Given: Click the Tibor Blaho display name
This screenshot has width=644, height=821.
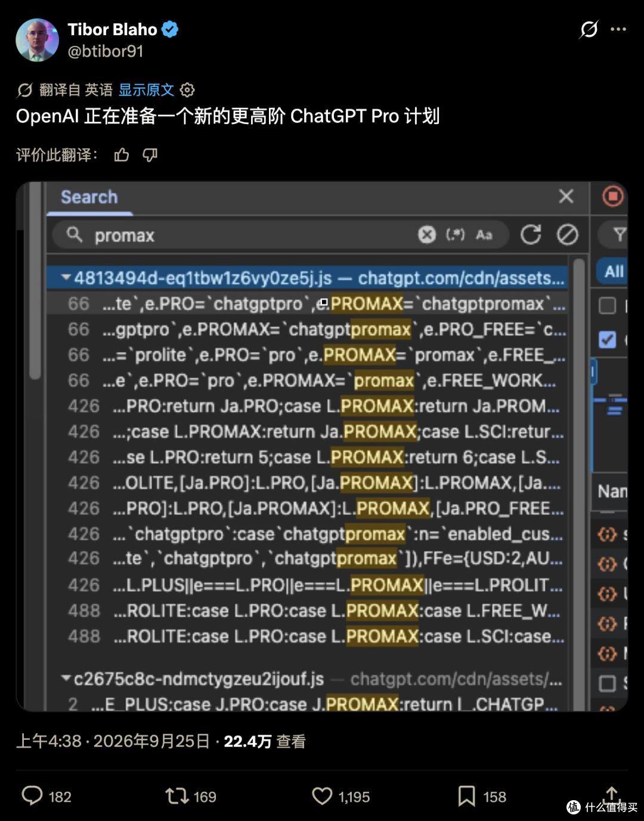Looking at the screenshot, I should [x=112, y=29].
